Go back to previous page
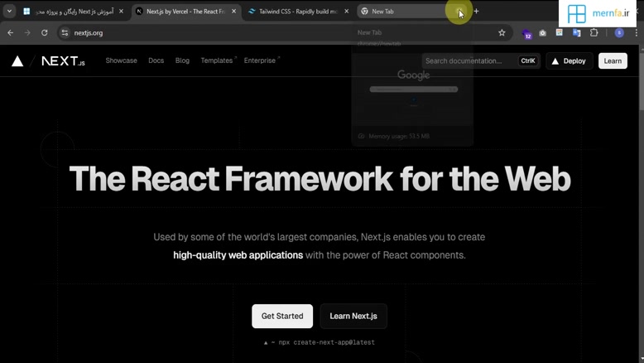Image resolution: width=644 pixels, height=363 pixels. pyautogui.click(x=10, y=33)
